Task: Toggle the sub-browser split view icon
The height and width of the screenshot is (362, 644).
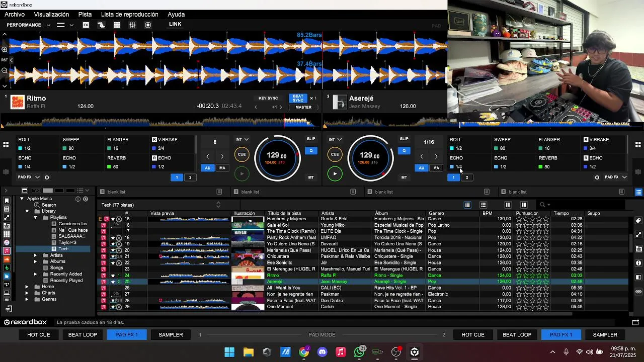Action: (x=524, y=205)
